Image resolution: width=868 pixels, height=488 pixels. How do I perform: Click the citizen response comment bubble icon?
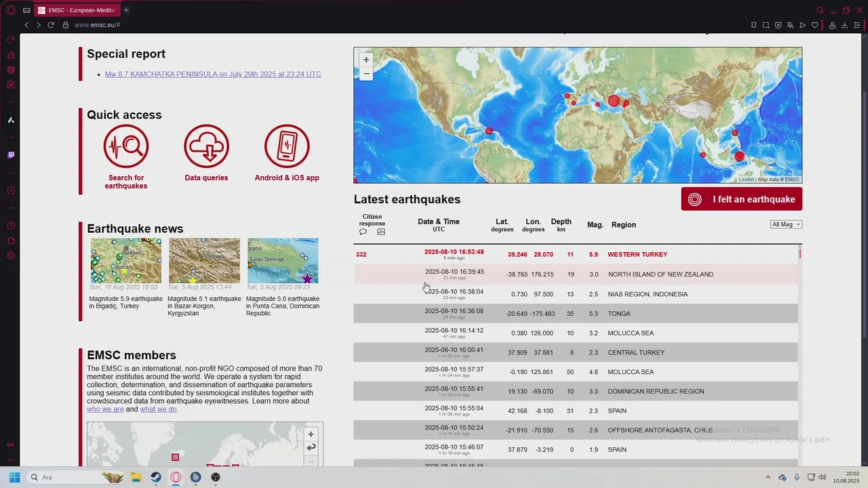click(363, 232)
